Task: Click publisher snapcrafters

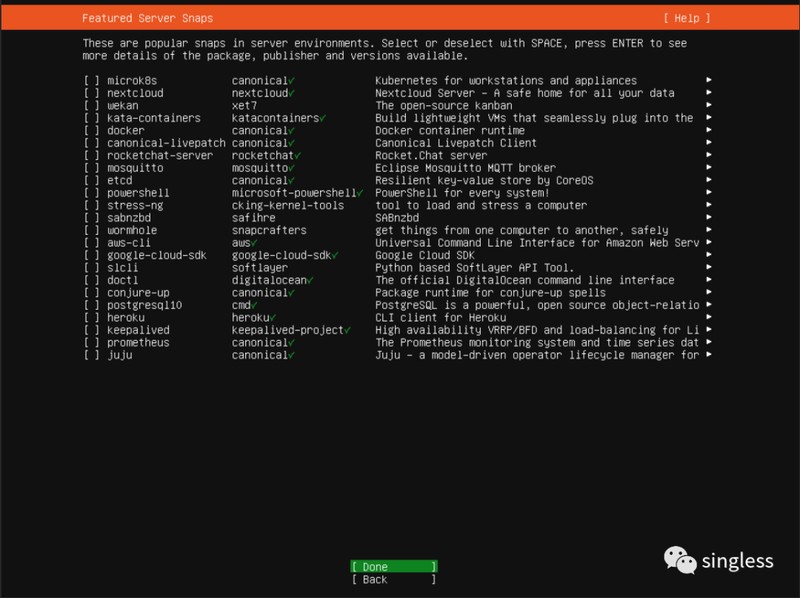Action: click(269, 230)
